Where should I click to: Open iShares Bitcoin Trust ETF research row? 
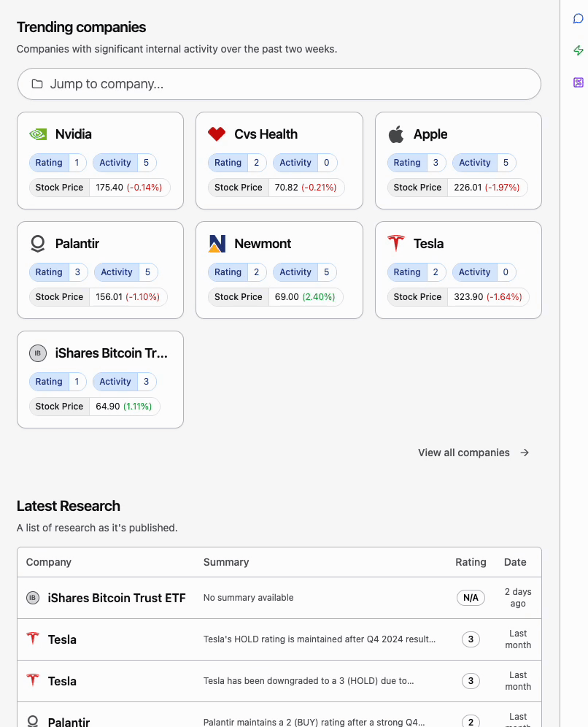[x=279, y=598]
